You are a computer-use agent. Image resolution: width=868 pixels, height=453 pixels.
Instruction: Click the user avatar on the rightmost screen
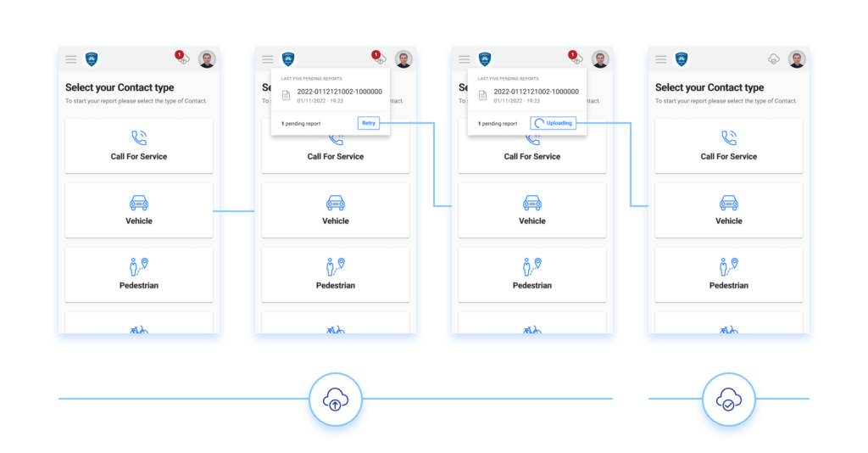tap(797, 59)
